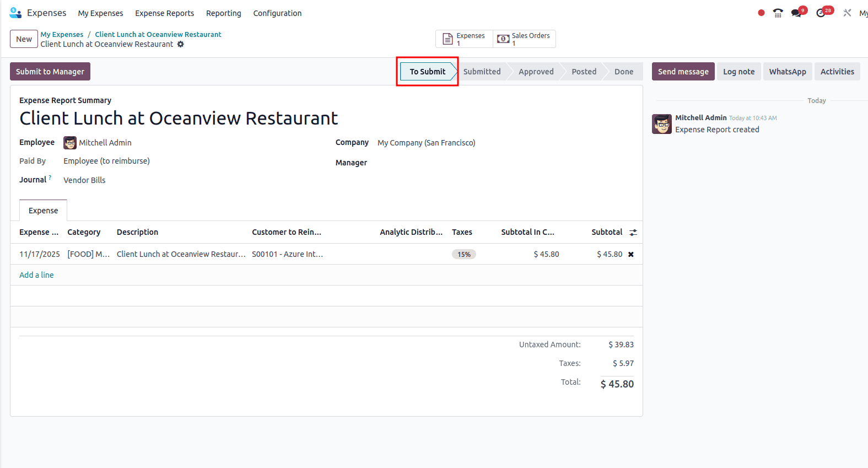Viewport: 868px width, 468px height.
Task: Click the S00101 - Azure Int customer cell
Action: (x=288, y=254)
